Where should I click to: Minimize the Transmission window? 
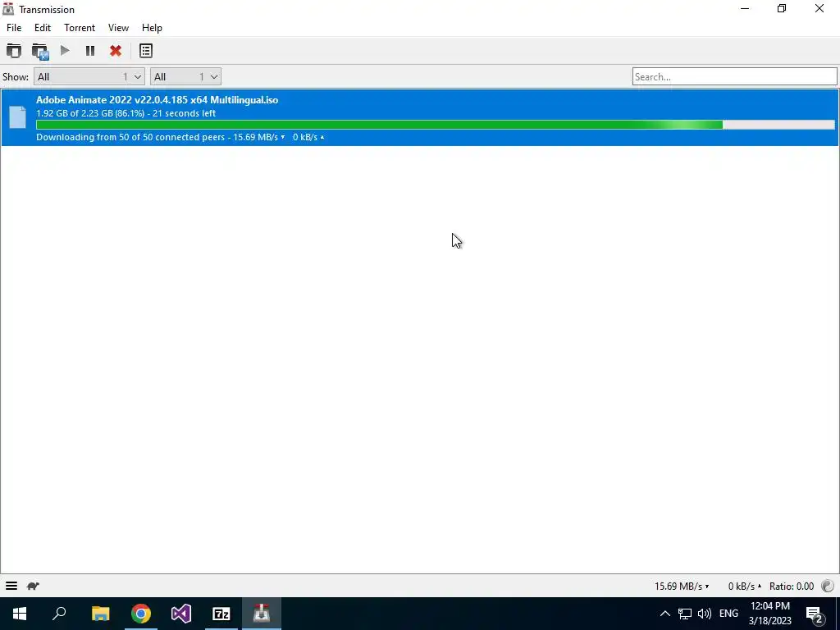coord(745,9)
